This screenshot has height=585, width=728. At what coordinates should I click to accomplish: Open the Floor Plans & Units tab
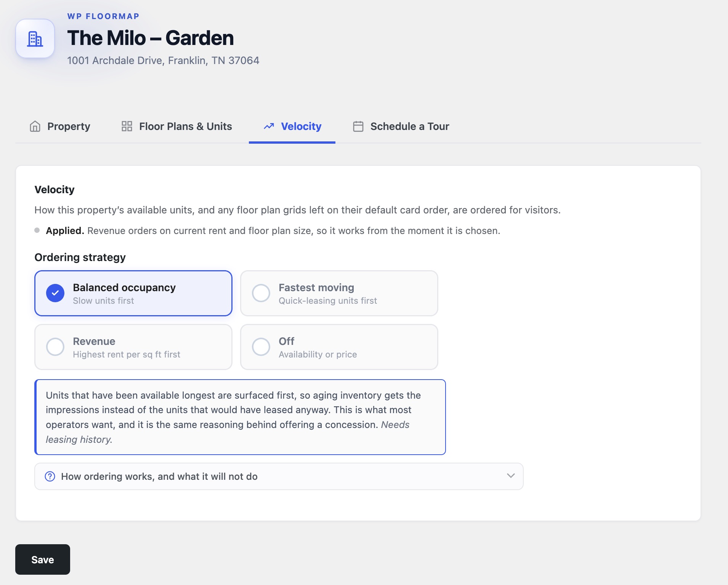coord(176,126)
